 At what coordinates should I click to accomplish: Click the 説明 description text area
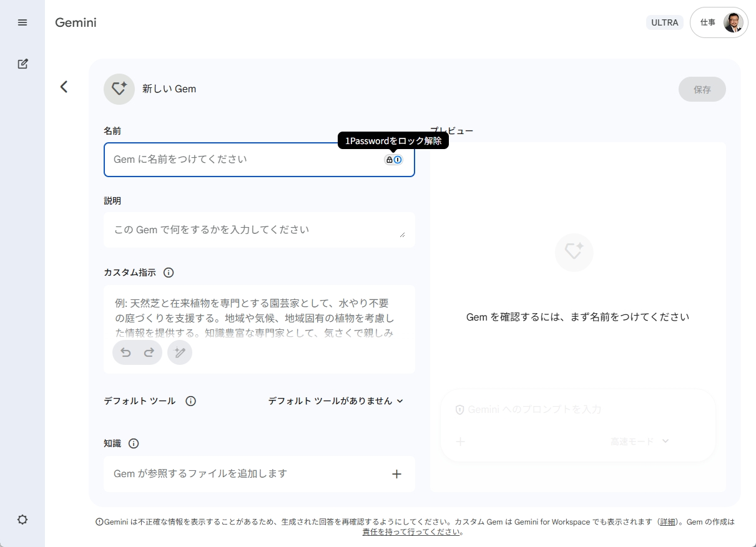pyautogui.click(x=259, y=230)
